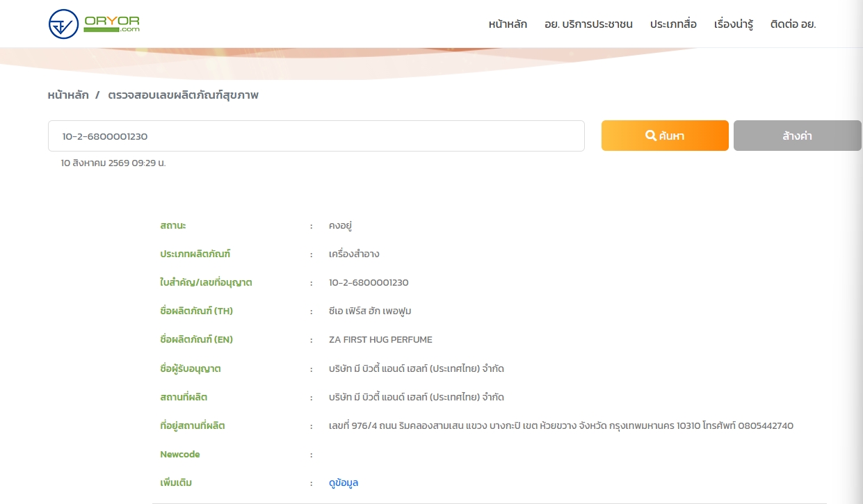Click the เพิ่มเติม label
863x504 pixels.
(176, 482)
